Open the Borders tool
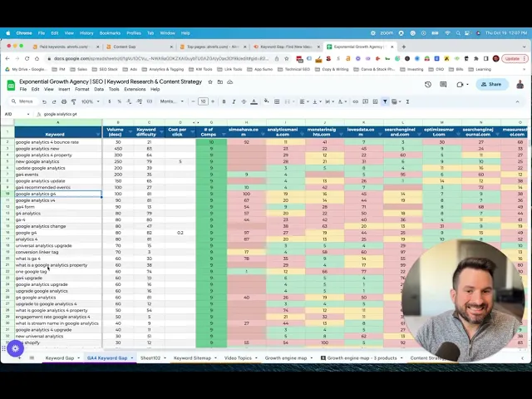The width and height of the screenshot is (532, 399). pyautogui.click(x=277, y=101)
